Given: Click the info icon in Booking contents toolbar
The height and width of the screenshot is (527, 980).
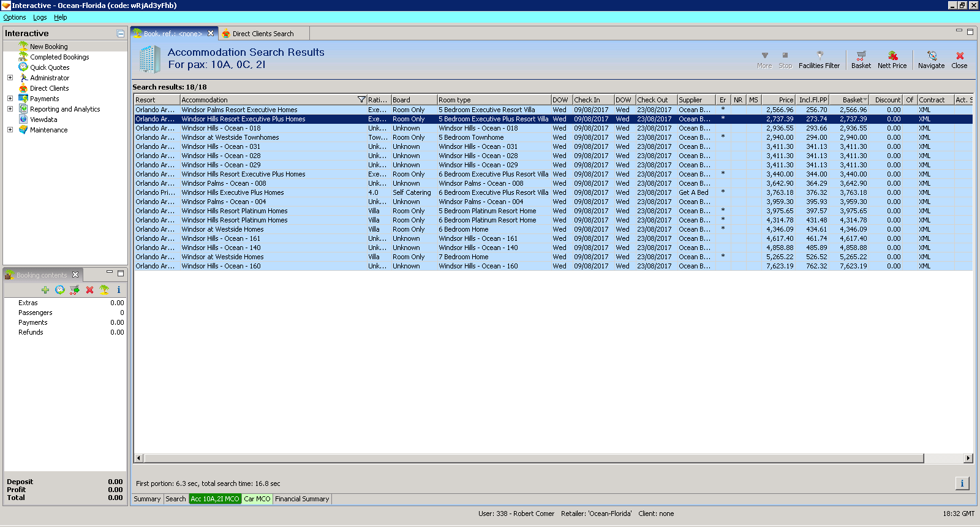Looking at the screenshot, I should [119, 290].
